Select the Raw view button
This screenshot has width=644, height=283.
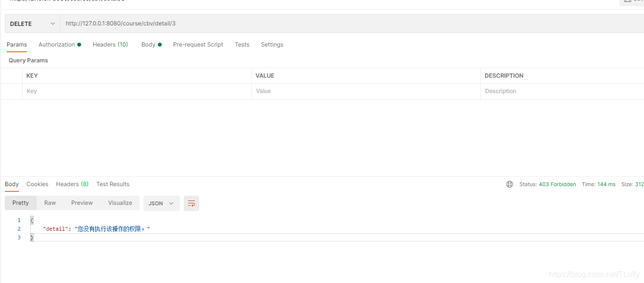50,203
